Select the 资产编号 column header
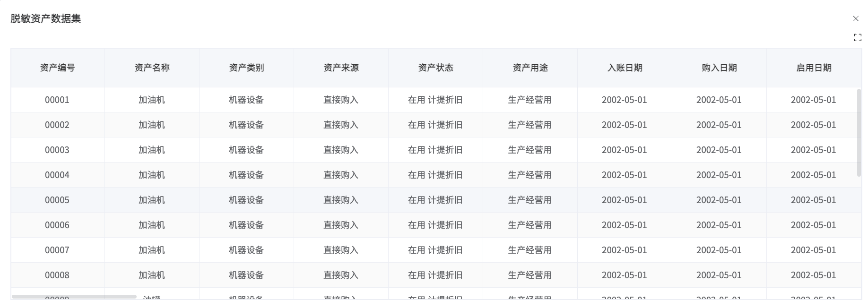 click(x=58, y=68)
